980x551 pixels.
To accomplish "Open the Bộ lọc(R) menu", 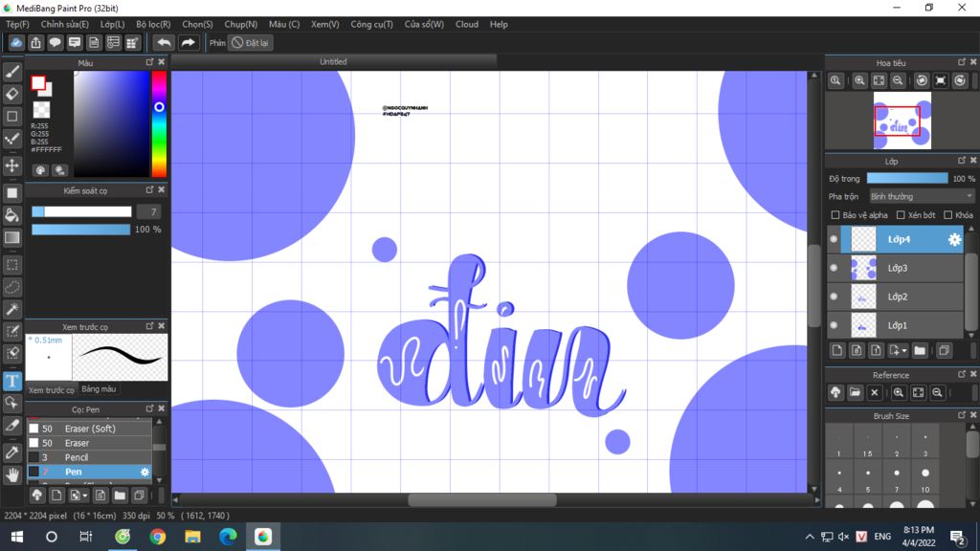I will pyautogui.click(x=153, y=24).
